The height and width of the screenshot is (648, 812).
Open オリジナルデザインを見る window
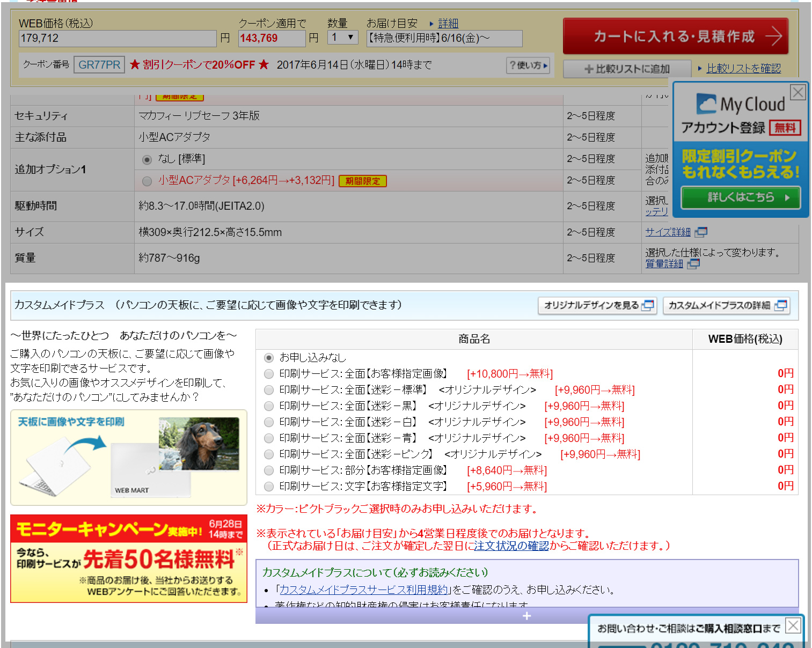[x=597, y=305]
